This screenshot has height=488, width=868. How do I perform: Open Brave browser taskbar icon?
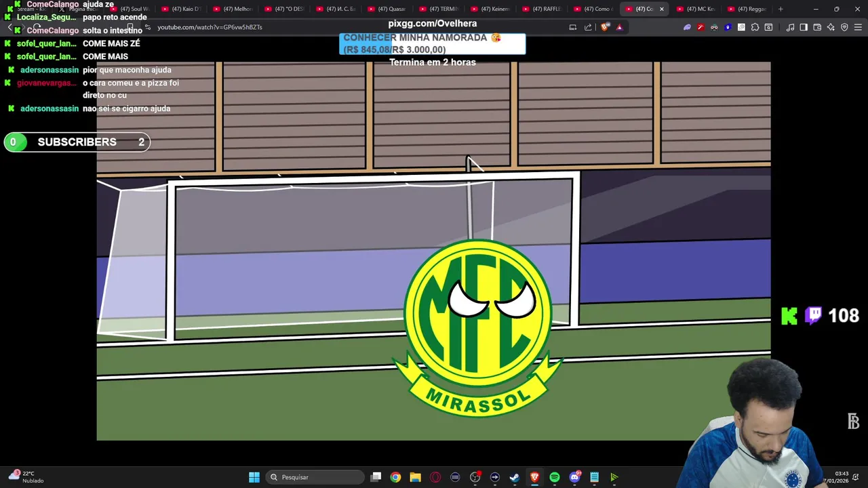point(534,477)
